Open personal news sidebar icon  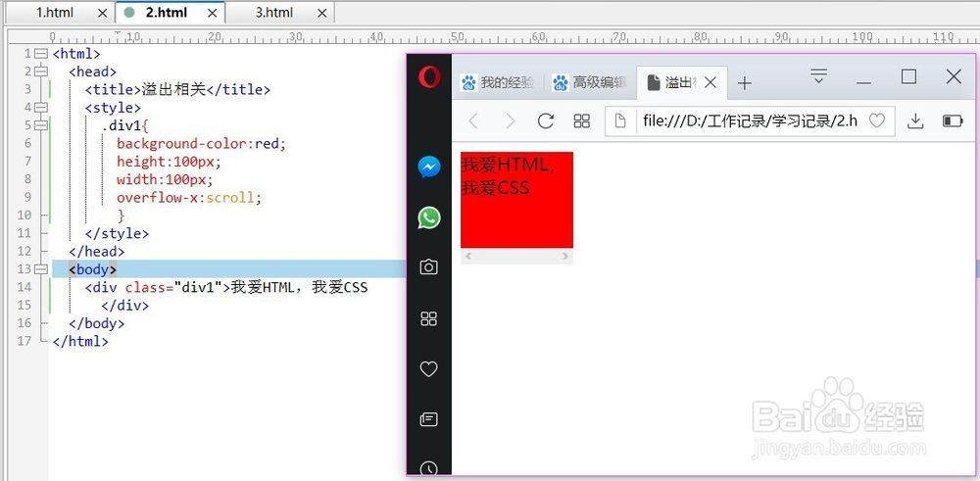coord(429,419)
